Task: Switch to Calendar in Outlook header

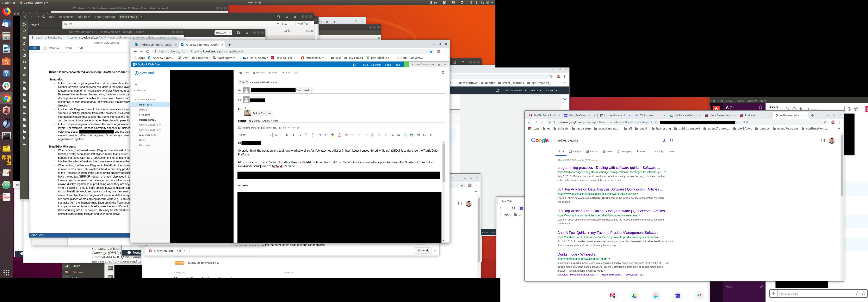Action: tap(376, 65)
